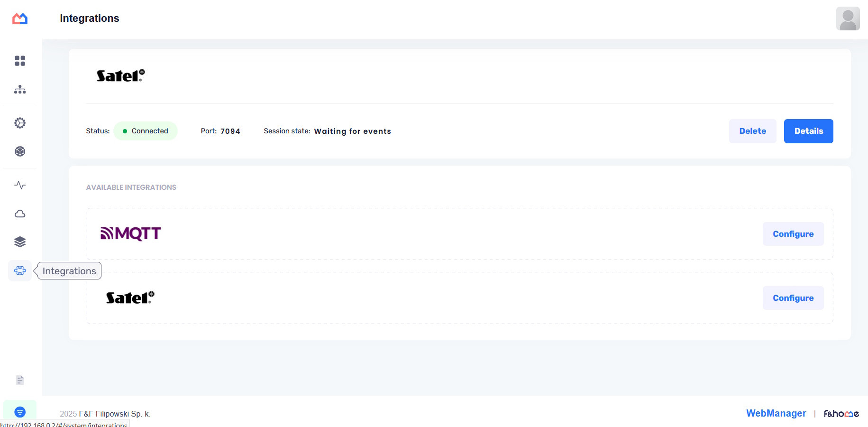Click the 'Session state:' label
Screen dimensions: 868x427
287,131
